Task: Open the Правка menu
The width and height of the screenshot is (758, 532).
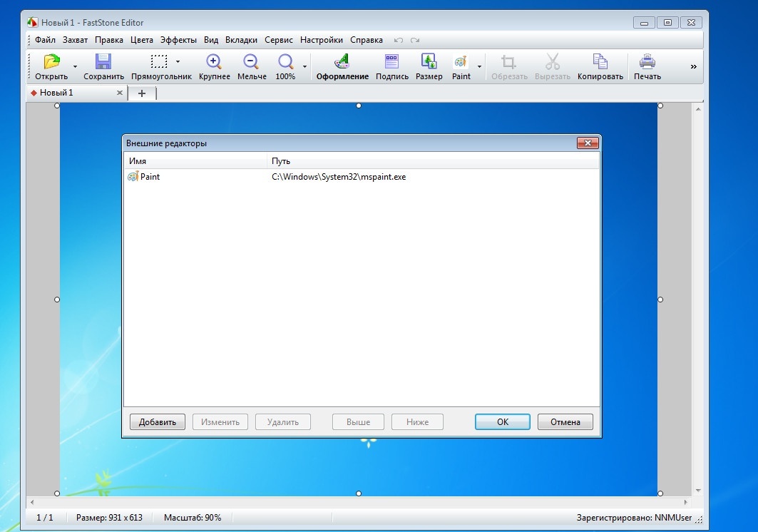Action: 109,40
